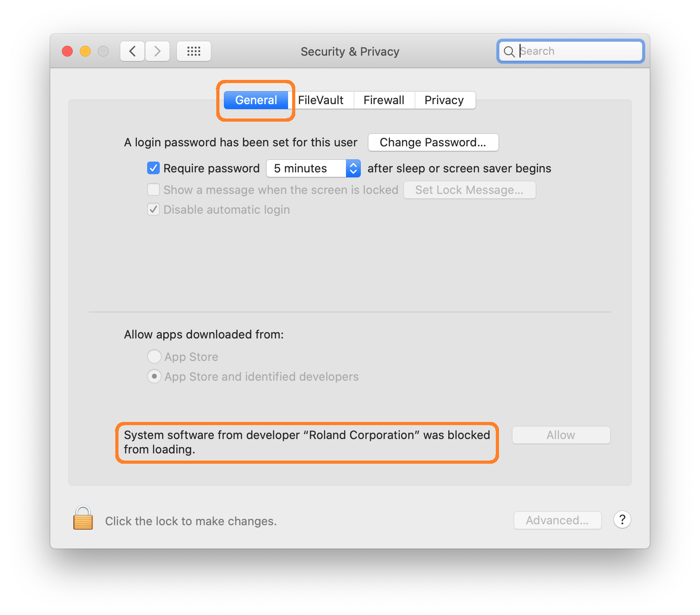Screen dimensions: 700x615
Task: Switch to the Firewall tab
Action: (x=384, y=100)
